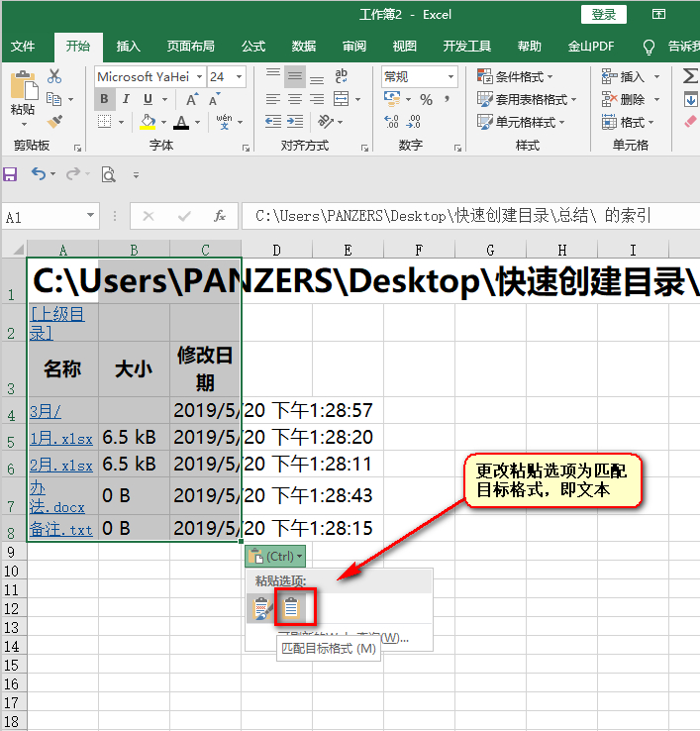The height and width of the screenshot is (731, 700).
Task: Click print preview quick access icon
Action: coord(109,174)
